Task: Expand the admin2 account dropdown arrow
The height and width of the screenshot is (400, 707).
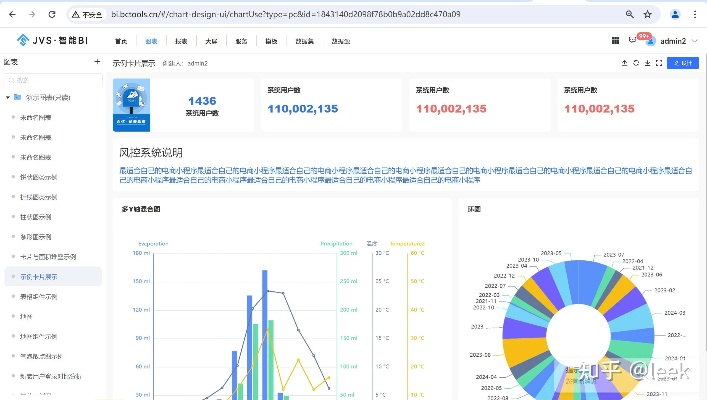Action: pos(693,41)
